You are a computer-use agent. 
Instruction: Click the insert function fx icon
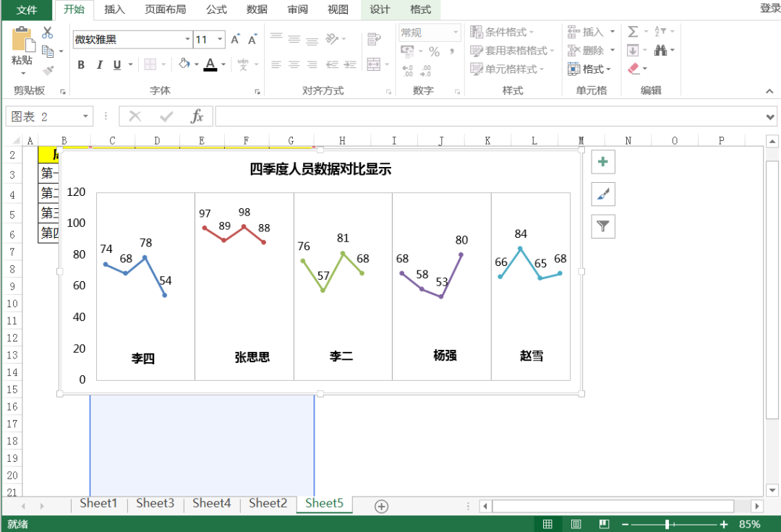pyautogui.click(x=197, y=116)
